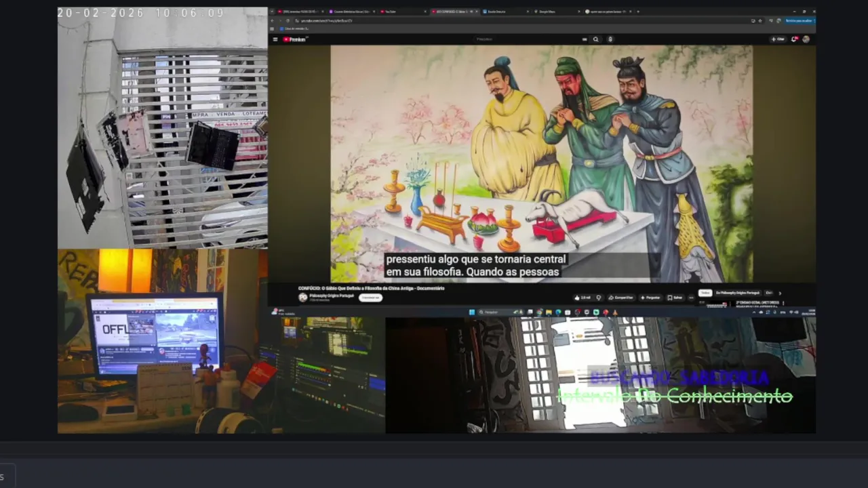868x488 pixels.
Task: Open the taskbar clock and date
Action: 809,312
